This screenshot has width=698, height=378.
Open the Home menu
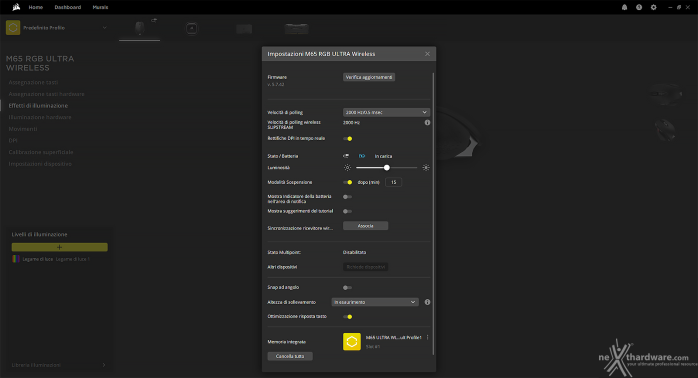pyautogui.click(x=36, y=7)
